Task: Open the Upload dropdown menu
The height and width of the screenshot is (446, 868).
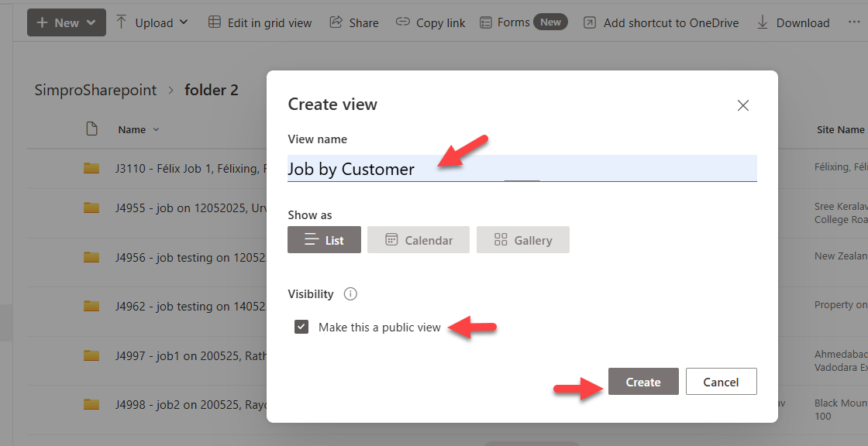Action: click(152, 22)
